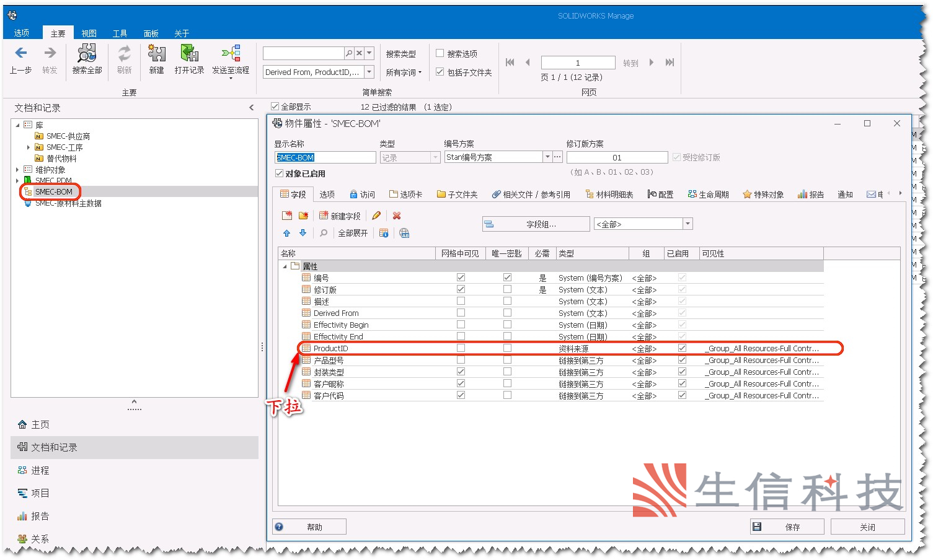933x560 pixels.
Task: Open the 工具 ribbon tab
Action: 120,33
